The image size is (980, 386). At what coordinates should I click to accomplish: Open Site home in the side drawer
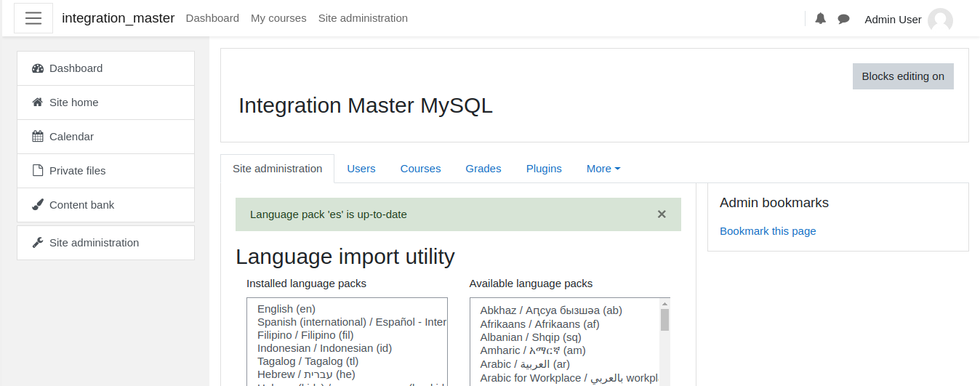[x=105, y=102]
